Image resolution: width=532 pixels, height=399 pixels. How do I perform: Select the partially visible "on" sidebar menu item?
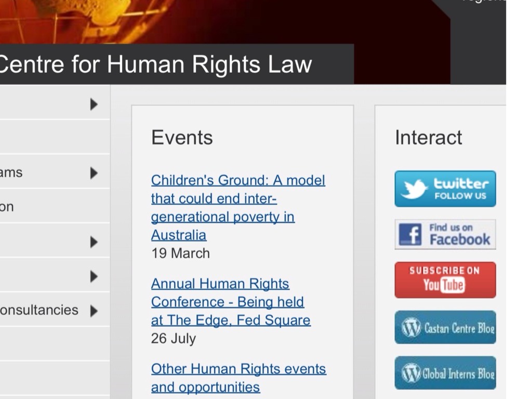[7, 207]
